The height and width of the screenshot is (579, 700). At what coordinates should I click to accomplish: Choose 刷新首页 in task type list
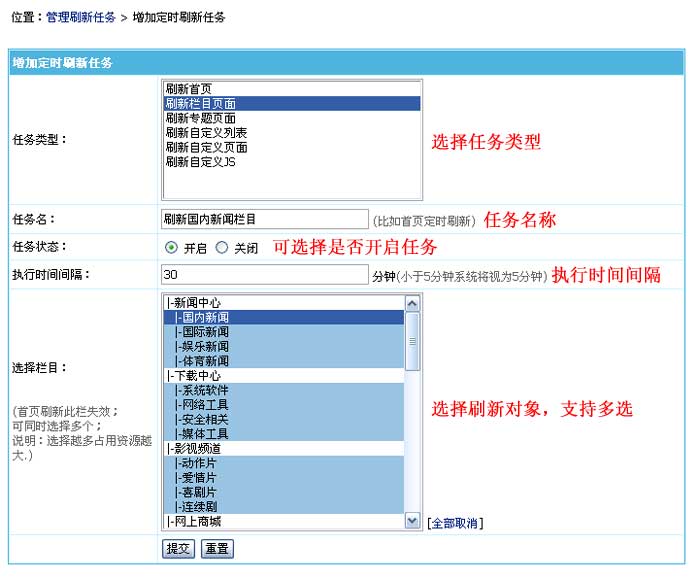pyautogui.click(x=189, y=88)
